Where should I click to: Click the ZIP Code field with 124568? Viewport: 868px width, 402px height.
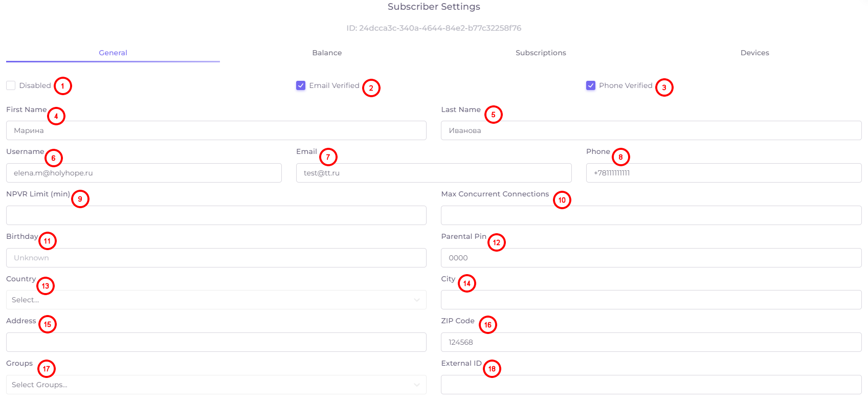click(651, 342)
